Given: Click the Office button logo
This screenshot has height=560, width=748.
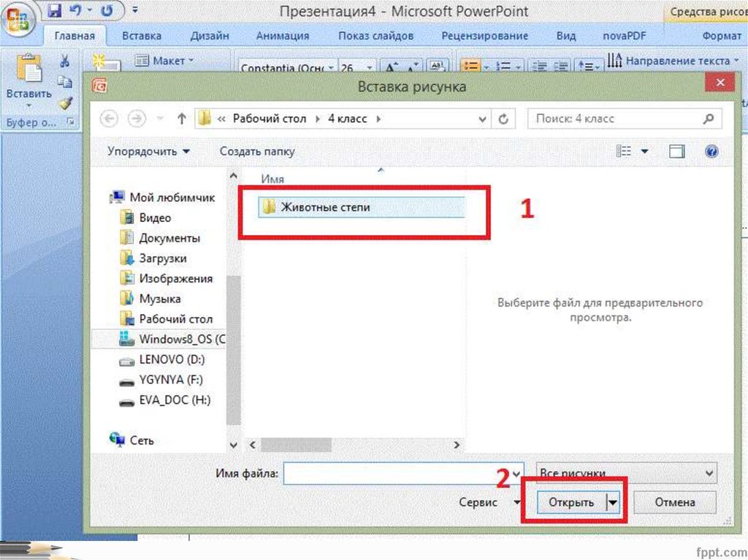Looking at the screenshot, I should 18,20.
